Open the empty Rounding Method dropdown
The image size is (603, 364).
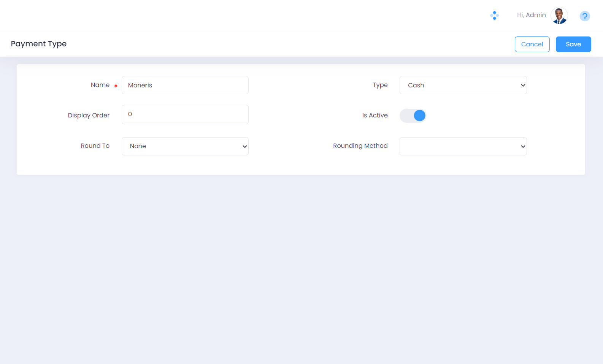[463, 146]
